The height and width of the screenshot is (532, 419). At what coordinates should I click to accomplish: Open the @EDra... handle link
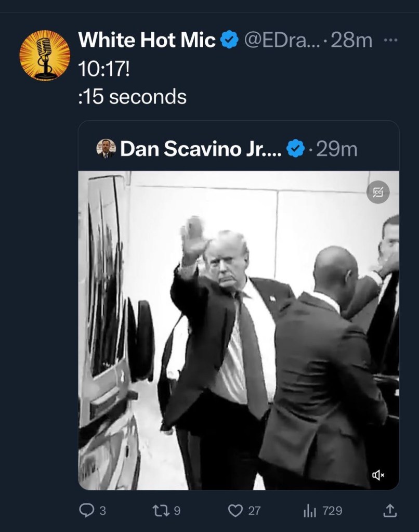[281, 40]
